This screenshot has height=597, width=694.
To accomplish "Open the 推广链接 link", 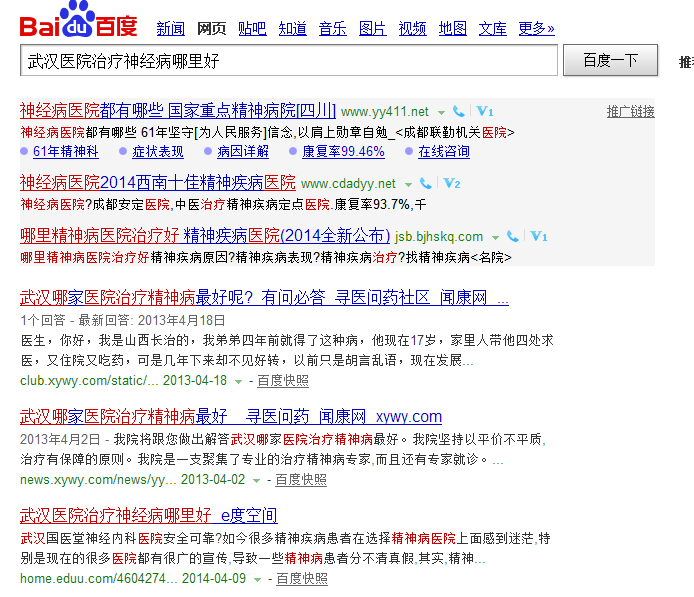I will tap(630, 112).
